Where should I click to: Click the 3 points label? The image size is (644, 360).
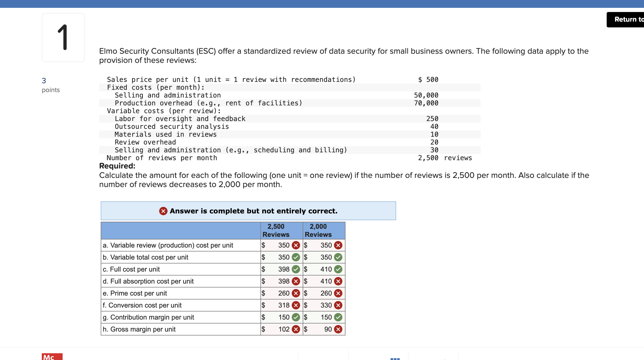pos(51,85)
